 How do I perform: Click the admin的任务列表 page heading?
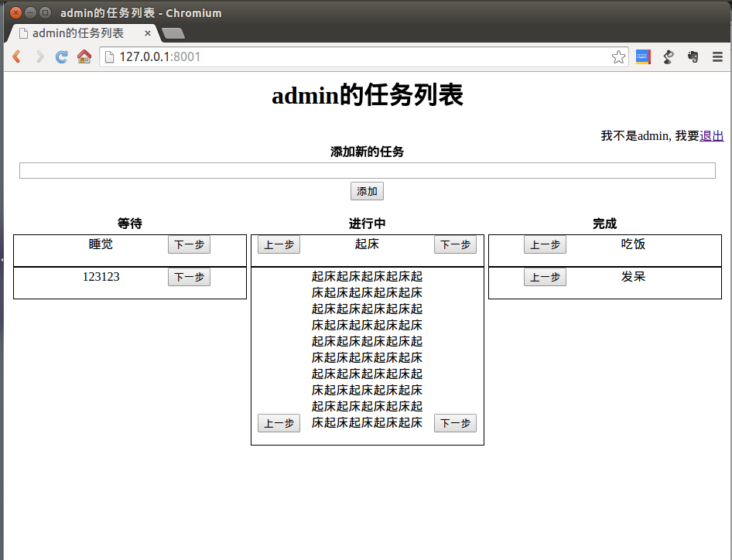pos(368,94)
